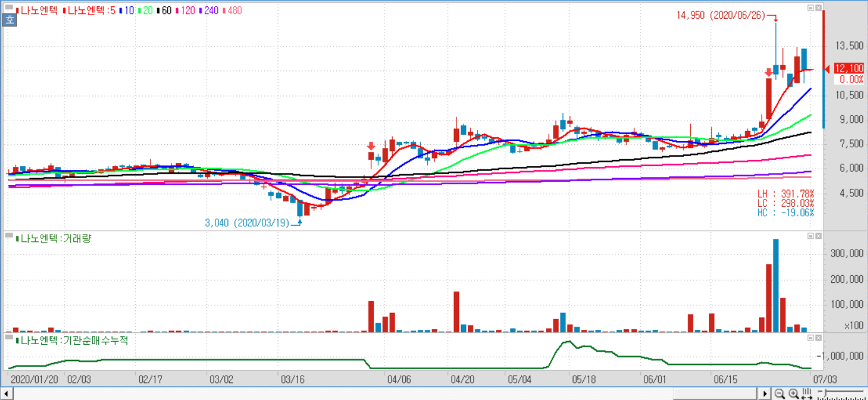Image resolution: width=868 pixels, height=400 pixels.
Task: Click the 100,000 volume axis label
Action: 847,305
